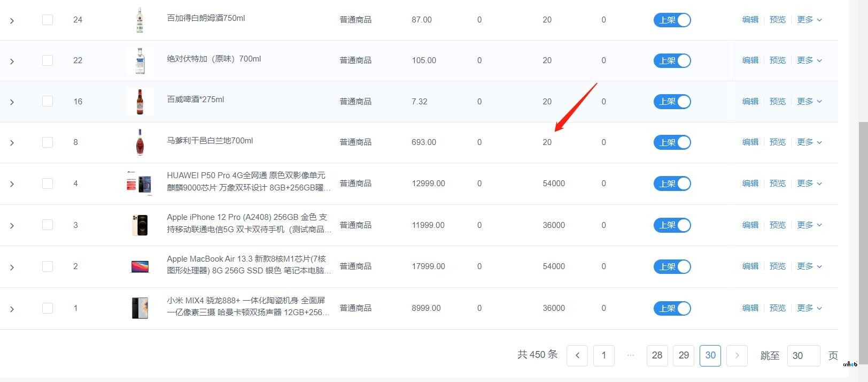Open 更多 dropdown for 马爹利干邑白兰地
868x382 pixels.
coord(809,142)
